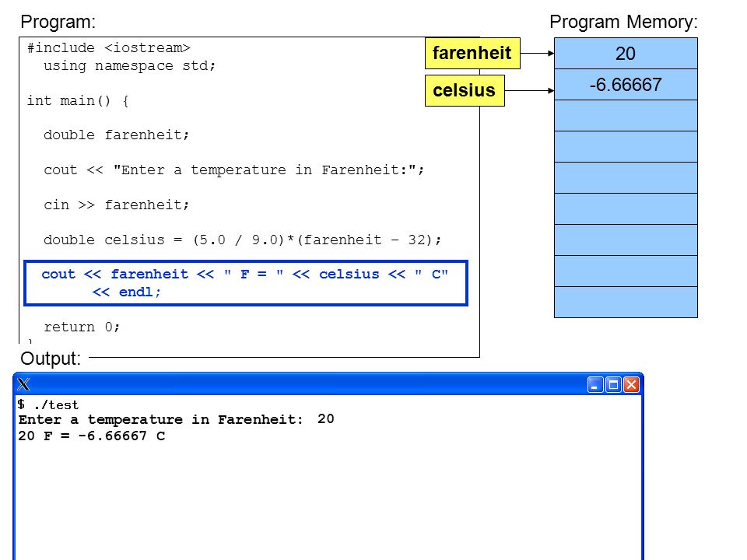Select the yellow farenheit variable label
This screenshot has width=747, height=560.
click(472, 54)
